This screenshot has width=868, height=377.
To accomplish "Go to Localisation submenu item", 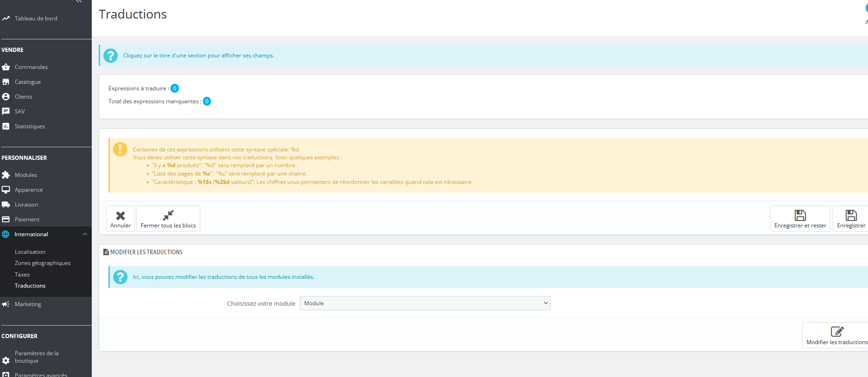I will (30, 252).
